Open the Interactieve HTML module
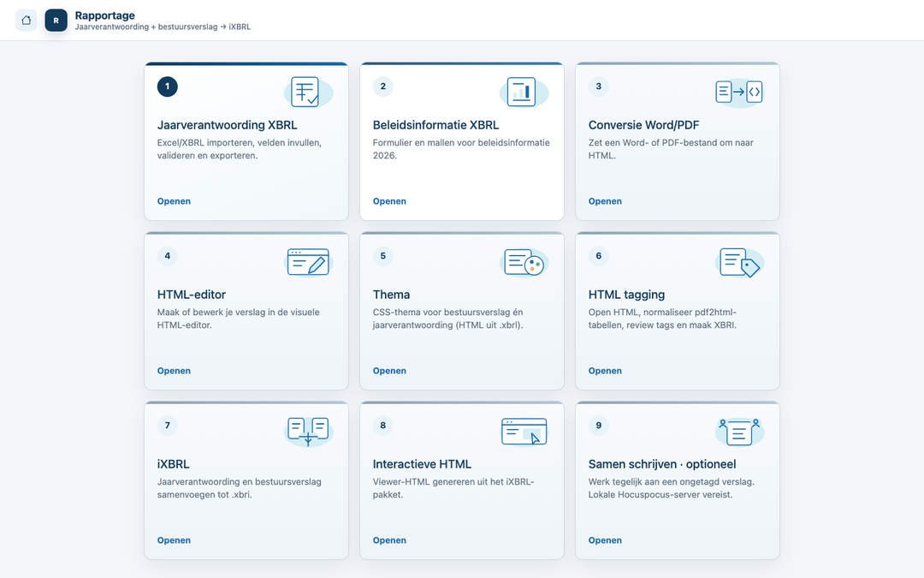 pos(389,540)
